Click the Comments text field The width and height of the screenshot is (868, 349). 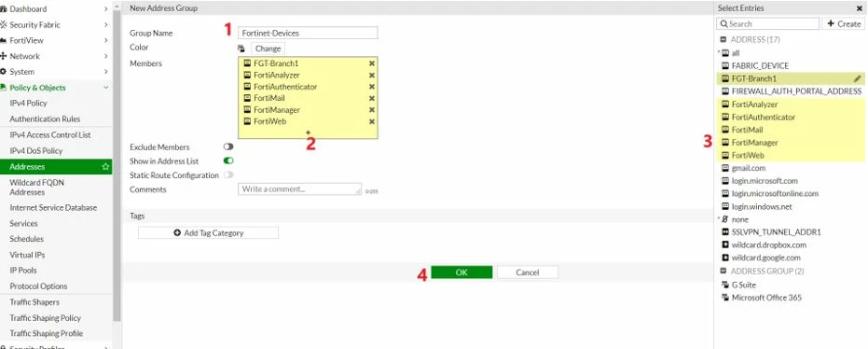[299, 188]
